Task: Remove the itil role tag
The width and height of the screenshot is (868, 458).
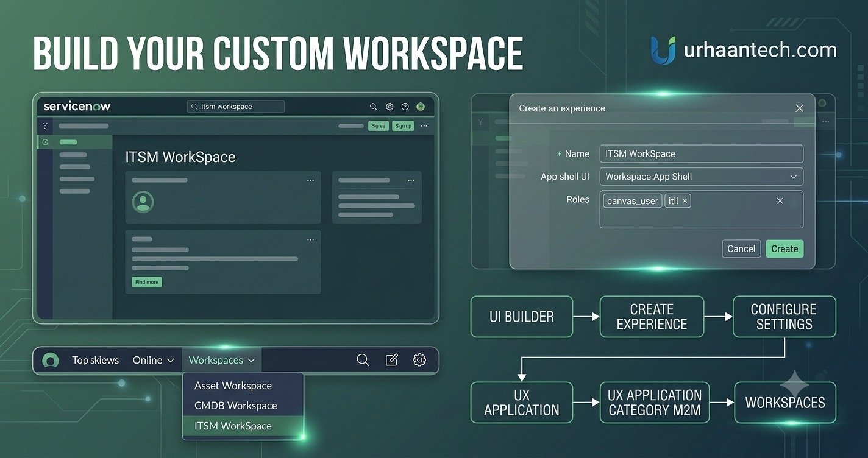Action: click(x=685, y=201)
